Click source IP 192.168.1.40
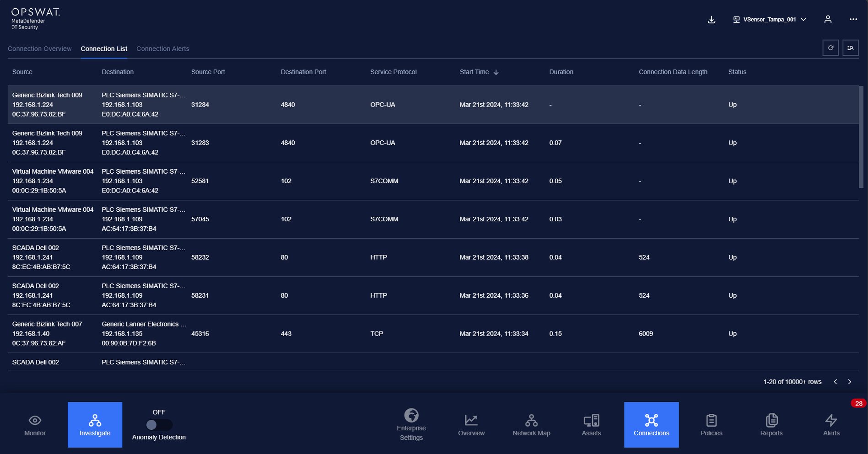Viewport: 868px width, 454px height. click(x=31, y=334)
